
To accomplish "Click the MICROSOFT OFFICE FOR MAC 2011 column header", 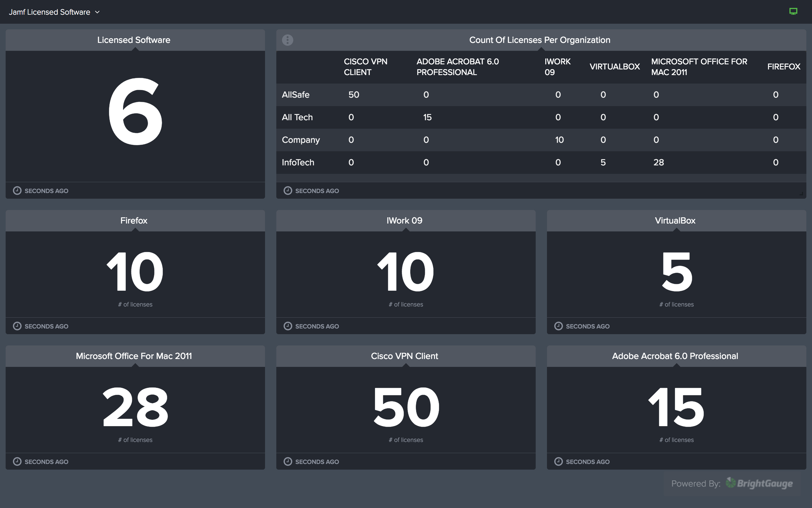I will [699, 67].
